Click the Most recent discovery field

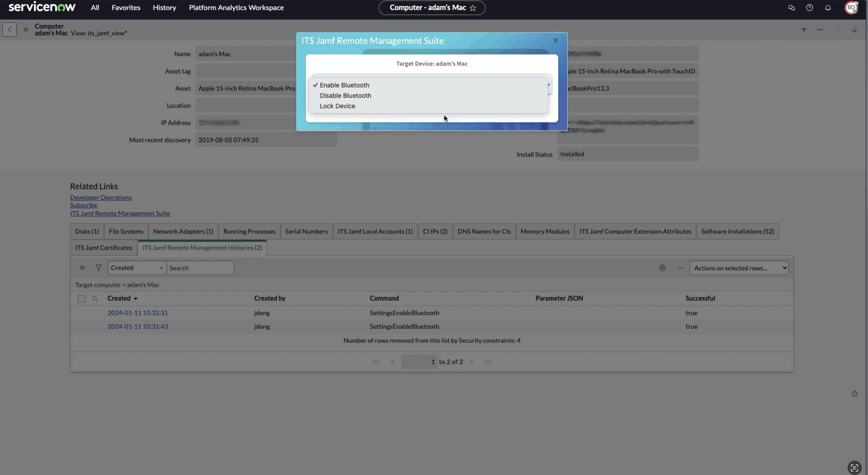[x=266, y=140]
